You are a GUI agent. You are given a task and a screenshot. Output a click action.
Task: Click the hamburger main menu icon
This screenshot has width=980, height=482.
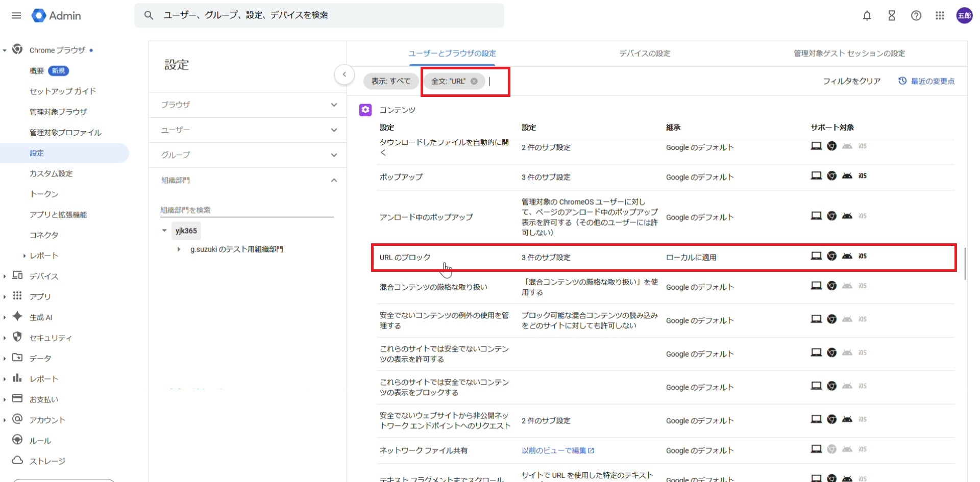[x=16, y=16]
